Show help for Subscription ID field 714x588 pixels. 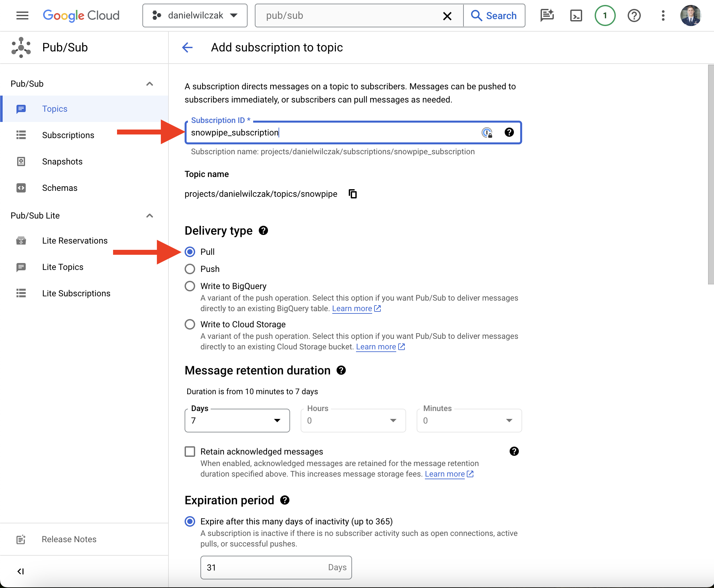pos(509,132)
